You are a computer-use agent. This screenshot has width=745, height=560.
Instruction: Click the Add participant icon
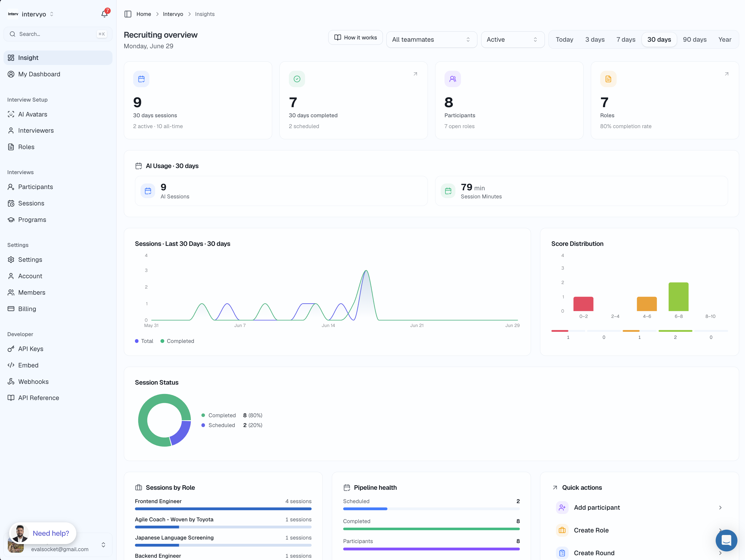[562, 507]
